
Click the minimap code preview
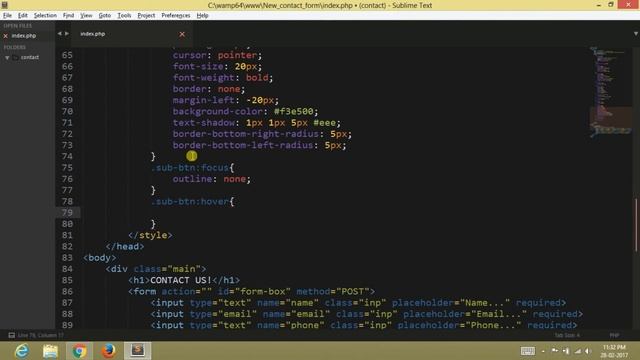point(610,92)
